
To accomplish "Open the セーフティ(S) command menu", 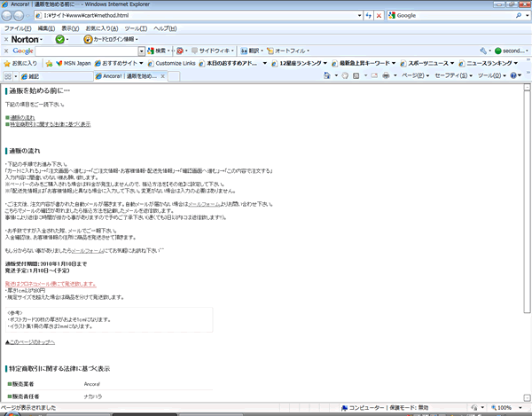I will [454, 75].
